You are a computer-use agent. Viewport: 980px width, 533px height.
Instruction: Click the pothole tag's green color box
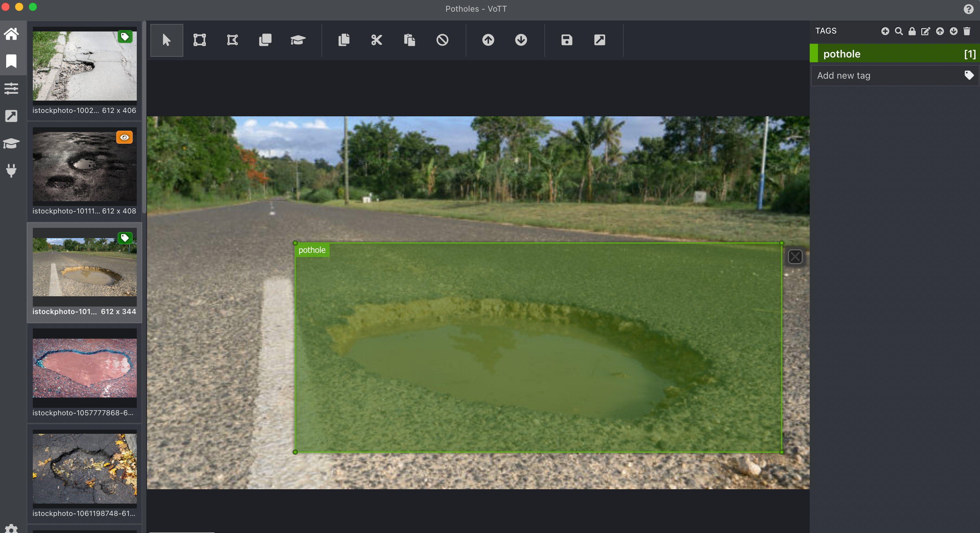(813, 54)
